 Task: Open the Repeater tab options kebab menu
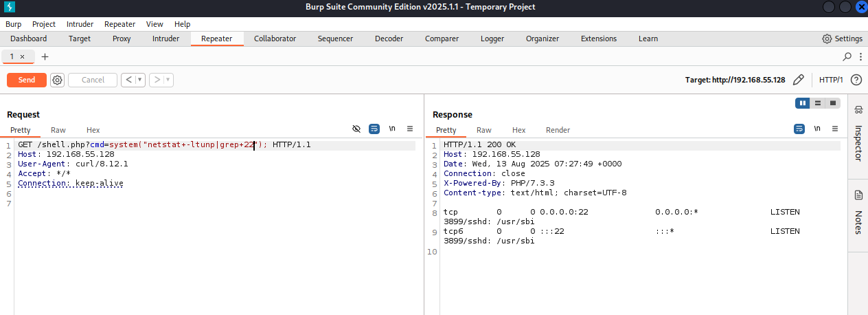click(860, 56)
